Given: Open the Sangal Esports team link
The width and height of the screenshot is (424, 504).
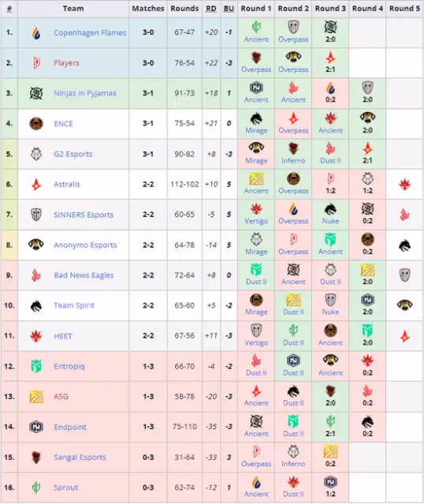Looking at the screenshot, I should [x=80, y=457].
